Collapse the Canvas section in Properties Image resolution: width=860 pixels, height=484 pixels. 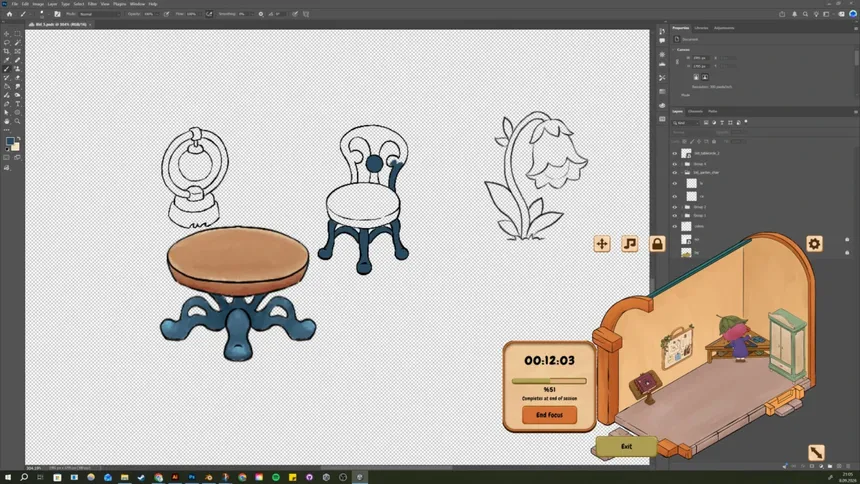tap(675, 50)
